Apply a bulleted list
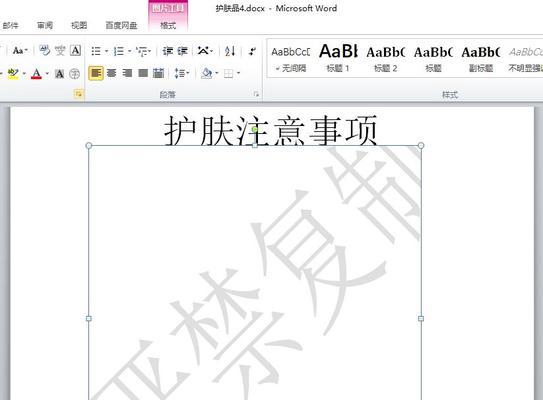 click(x=96, y=51)
